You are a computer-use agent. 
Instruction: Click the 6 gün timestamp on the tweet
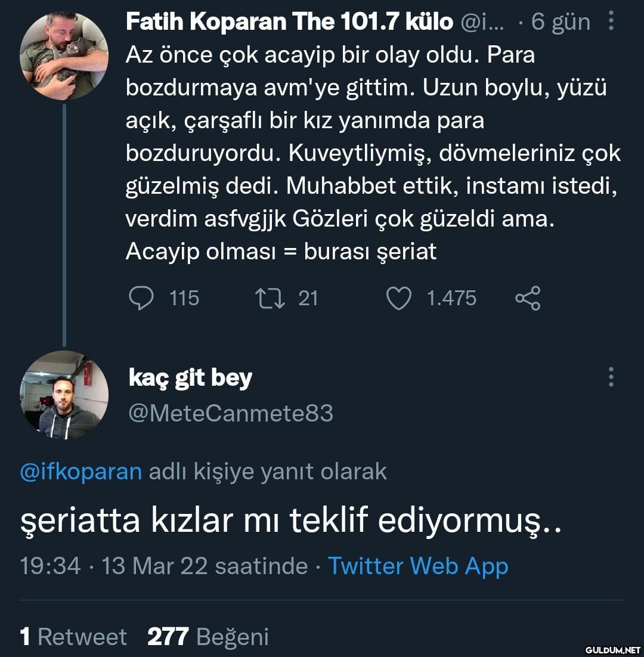pos(561,22)
